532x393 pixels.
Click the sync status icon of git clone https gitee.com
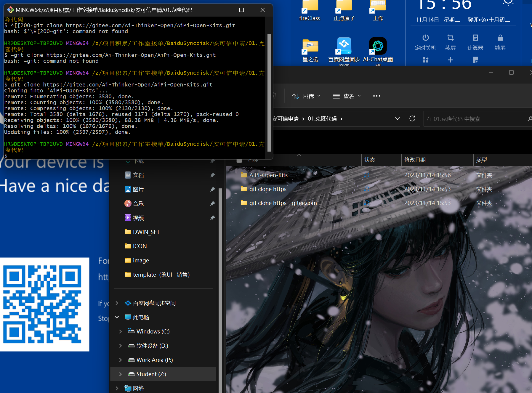pos(366,203)
